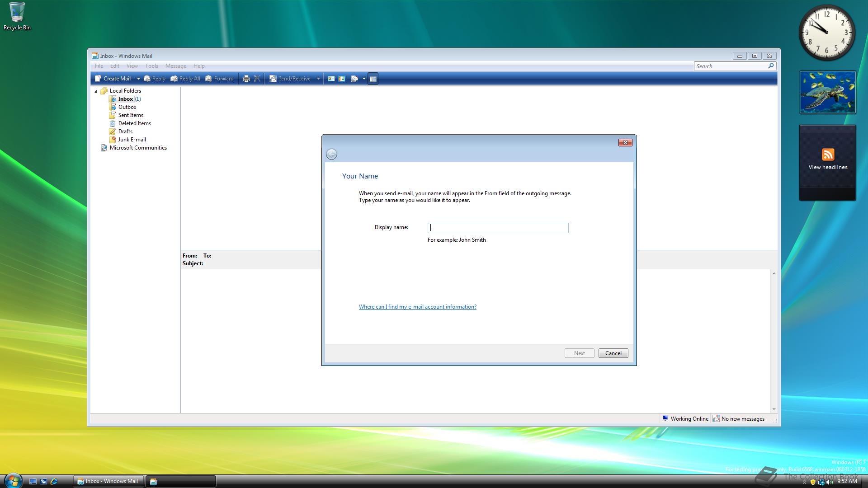Toggle the folder list toolbar icon
This screenshot has width=868, height=488.
pyautogui.click(x=373, y=79)
